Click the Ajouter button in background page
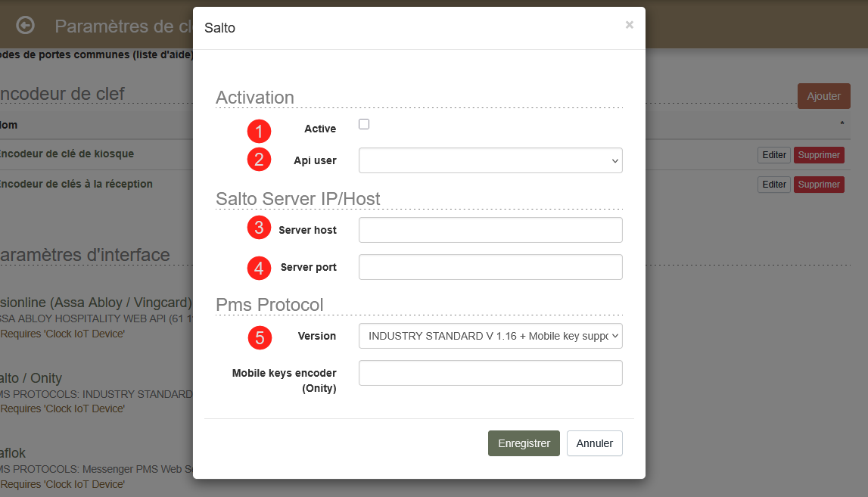This screenshot has height=497, width=868. (x=823, y=96)
